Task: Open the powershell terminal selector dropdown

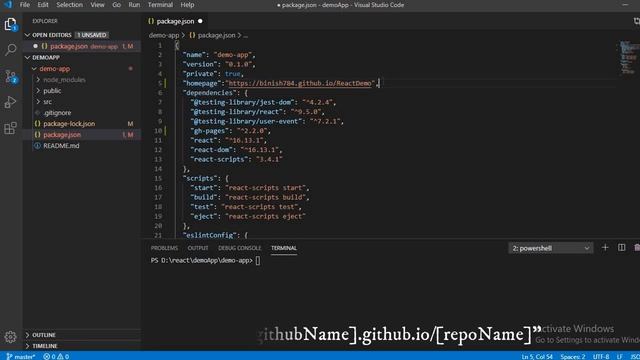Action: click(x=550, y=248)
